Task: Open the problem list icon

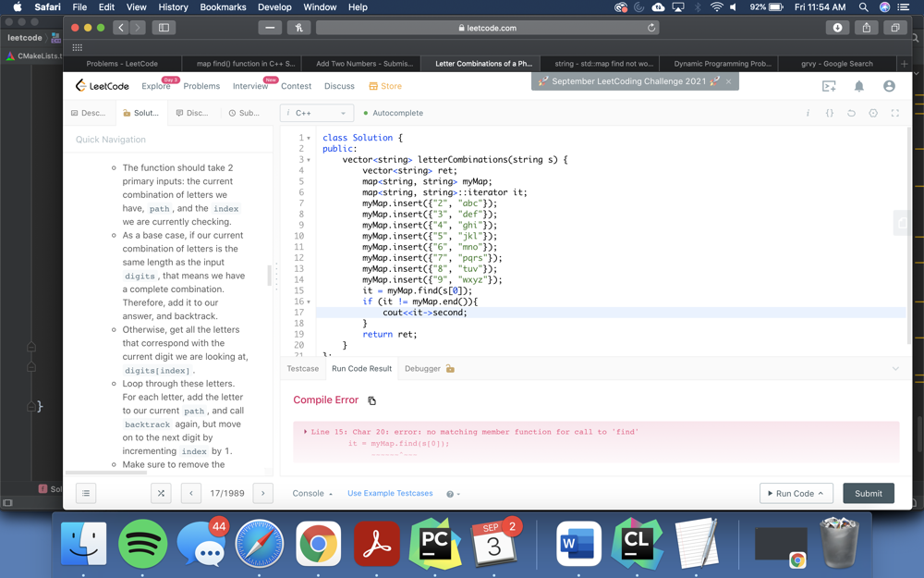Action: (x=86, y=493)
